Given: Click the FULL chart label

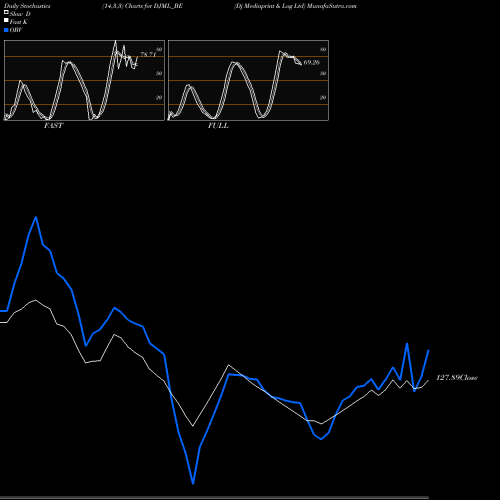Looking at the screenshot, I should tap(218, 126).
